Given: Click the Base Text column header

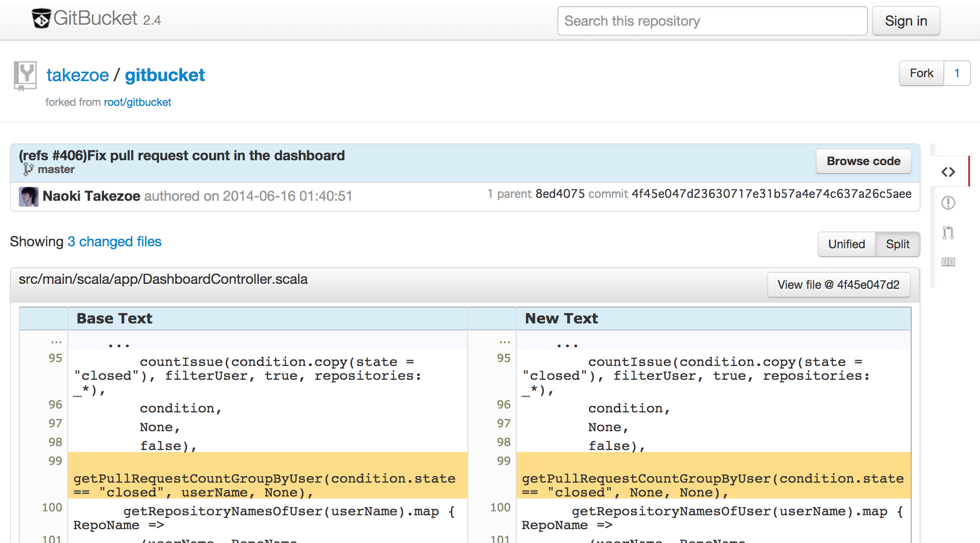Looking at the screenshot, I should click(114, 318).
